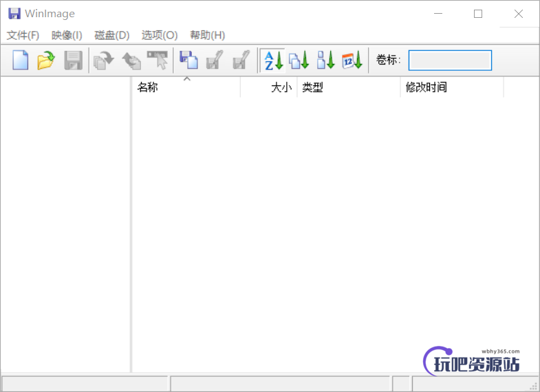This screenshot has width=540, height=392.
Task: Close the WinImage window
Action: pyautogui.click(x=519, y=14)
